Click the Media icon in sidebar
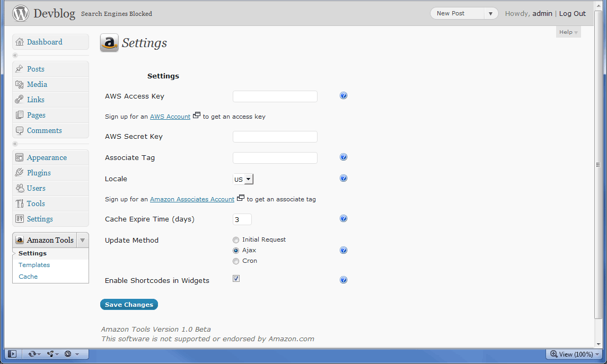The image size is (607, 364). pos(20,84)
